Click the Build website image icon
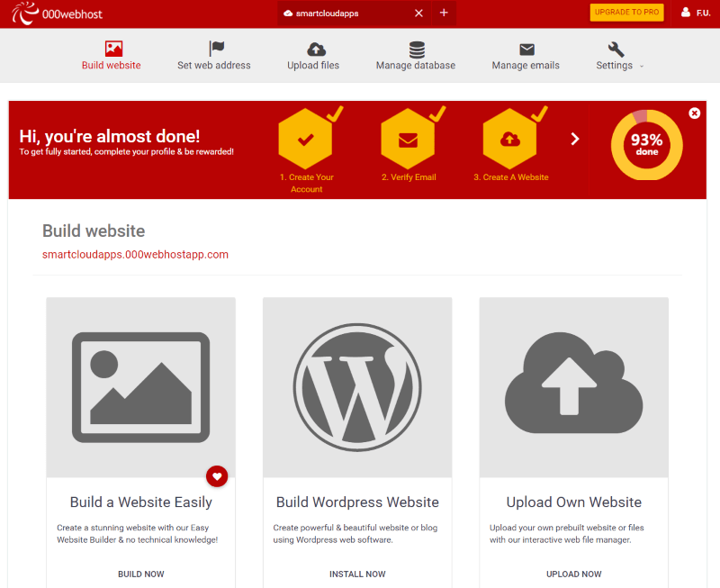This screenshot has height=588, width=720. 112,50
